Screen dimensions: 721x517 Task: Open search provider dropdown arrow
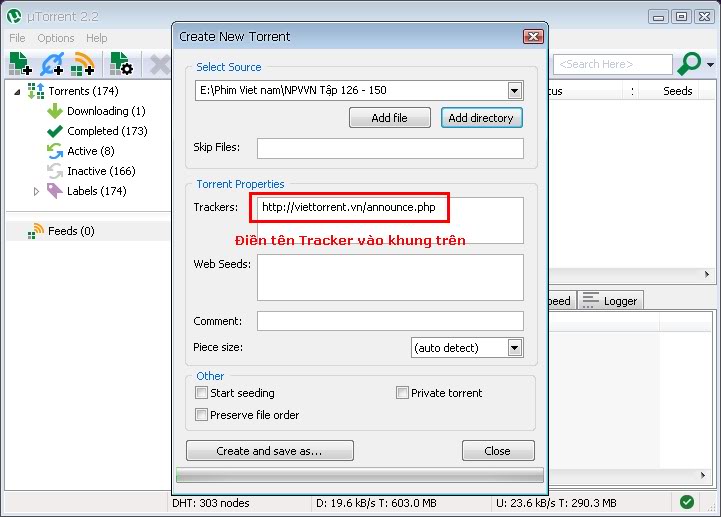(x=710, y=64)
